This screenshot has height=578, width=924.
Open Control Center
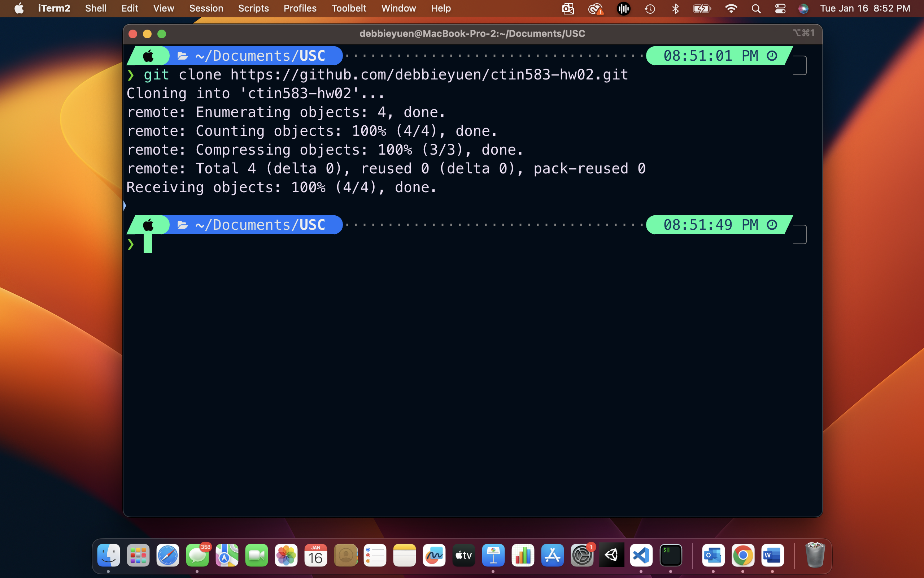780,8
